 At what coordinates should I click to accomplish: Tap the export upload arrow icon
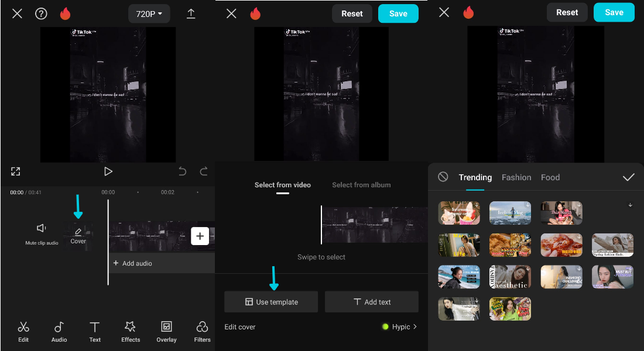[191, 14]
